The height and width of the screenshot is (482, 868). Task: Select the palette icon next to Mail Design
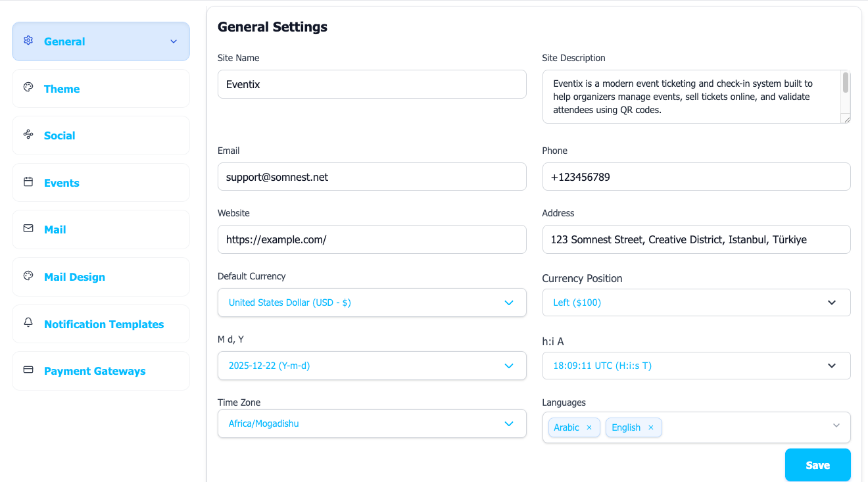point(28,276)
